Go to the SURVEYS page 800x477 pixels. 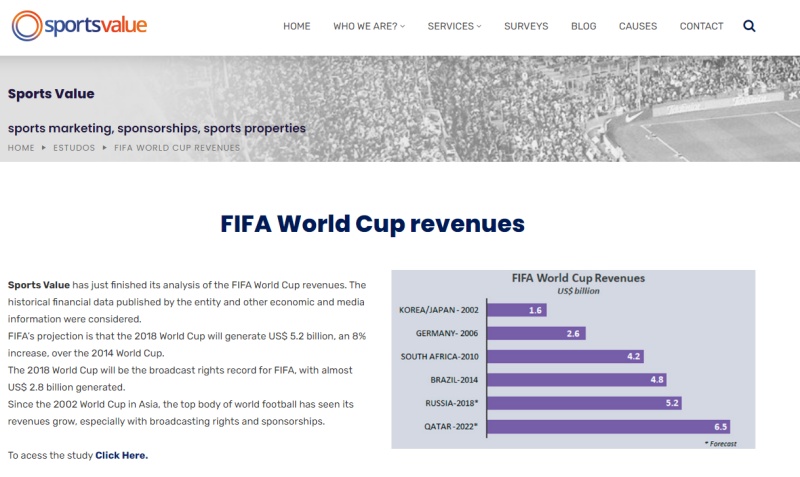tap(526, 26)
